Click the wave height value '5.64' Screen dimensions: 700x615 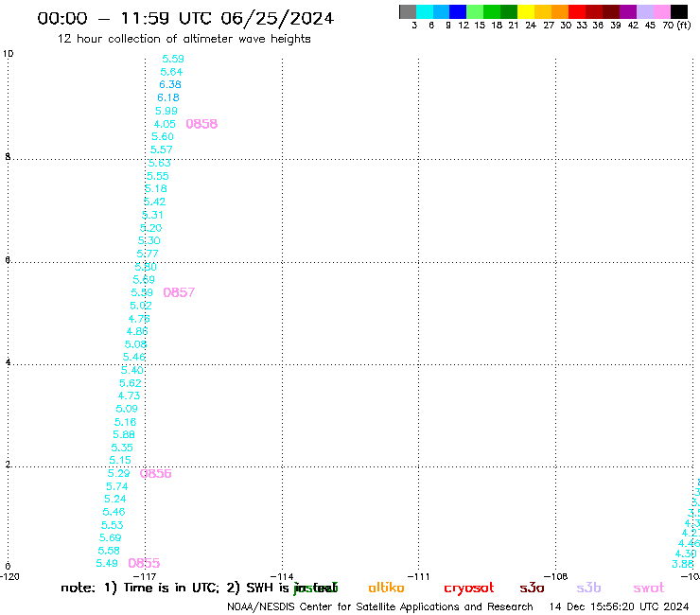tap(171, 72)
